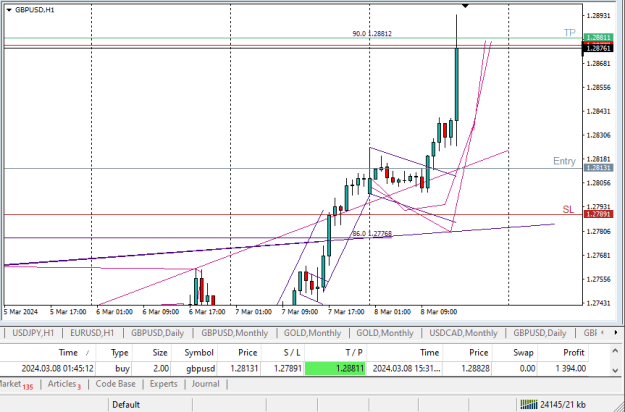Screen dimensions: 625x412
Task: Open the GBPUSD,H1 chart title dropdown arrow
Action: click(x=9, y=10)
